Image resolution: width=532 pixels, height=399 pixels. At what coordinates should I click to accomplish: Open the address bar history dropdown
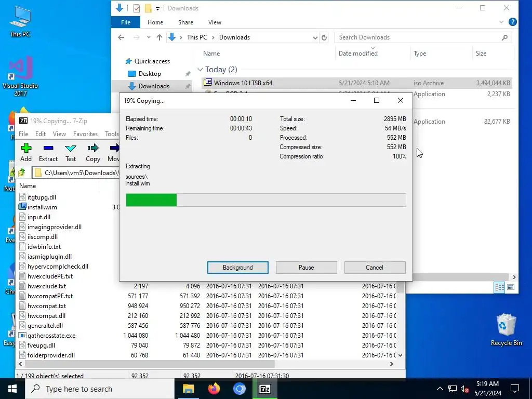click(x=315, y=37)
